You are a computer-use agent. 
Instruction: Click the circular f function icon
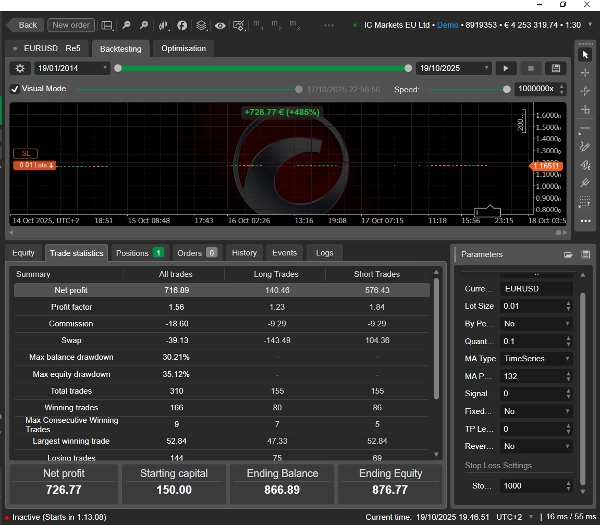click(x=182, y=25)
